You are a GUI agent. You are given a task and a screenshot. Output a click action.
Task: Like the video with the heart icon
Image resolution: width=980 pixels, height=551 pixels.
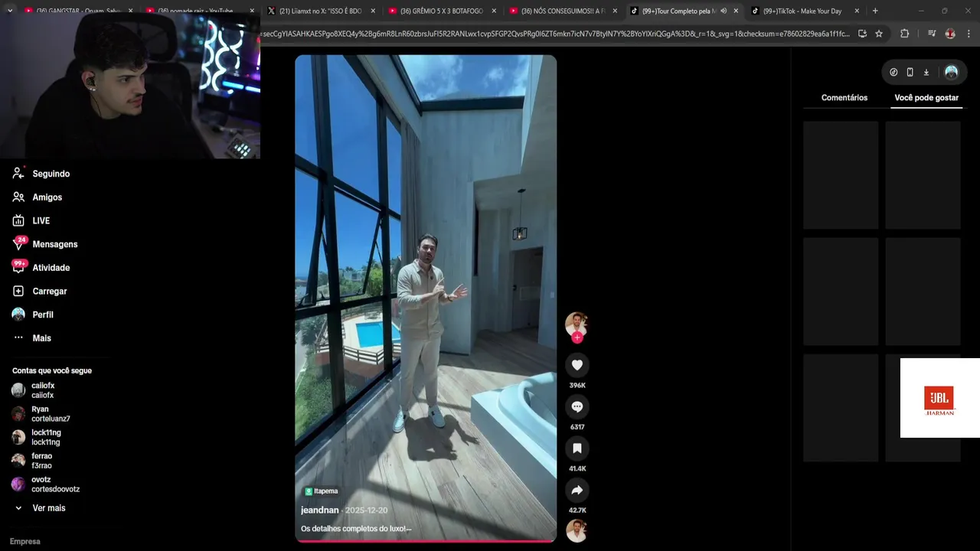(x=577, y=365)
